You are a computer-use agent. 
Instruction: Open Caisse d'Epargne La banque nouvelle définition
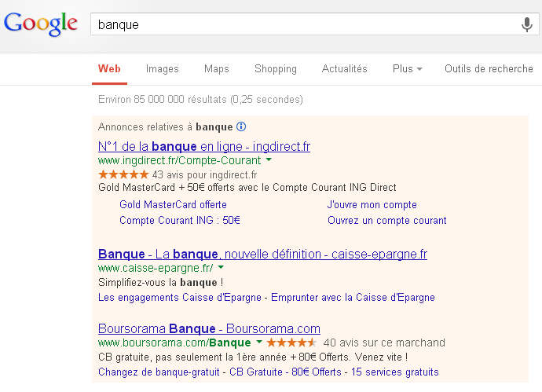(262, 254)
